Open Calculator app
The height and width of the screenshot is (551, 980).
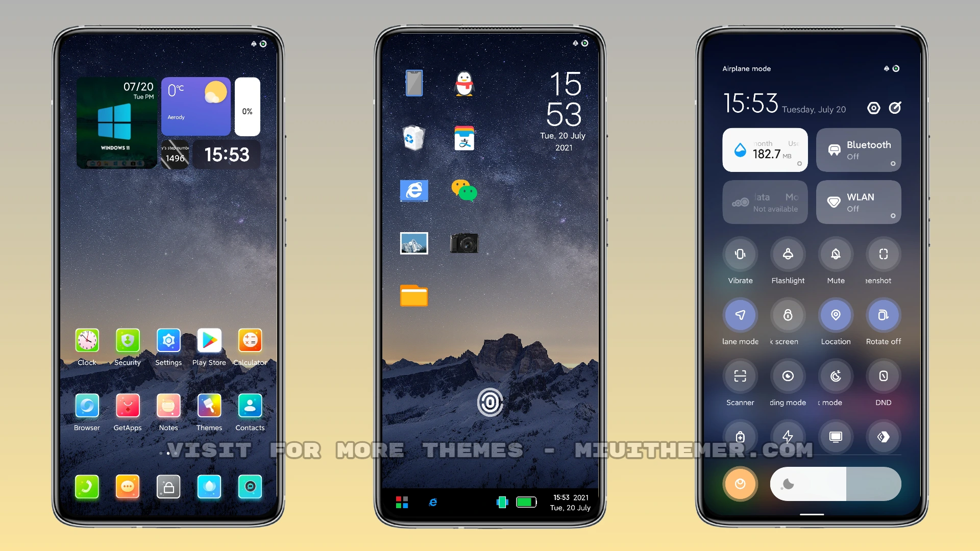click(249, 344)
